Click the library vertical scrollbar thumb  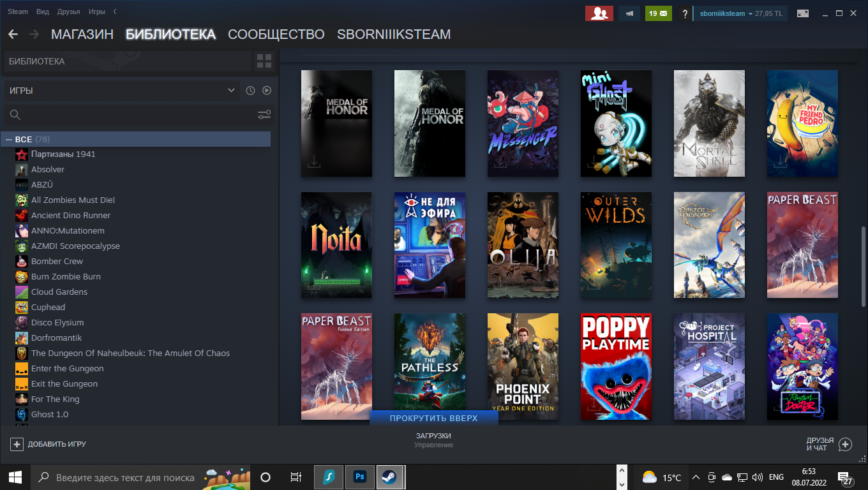coord(862,263)
